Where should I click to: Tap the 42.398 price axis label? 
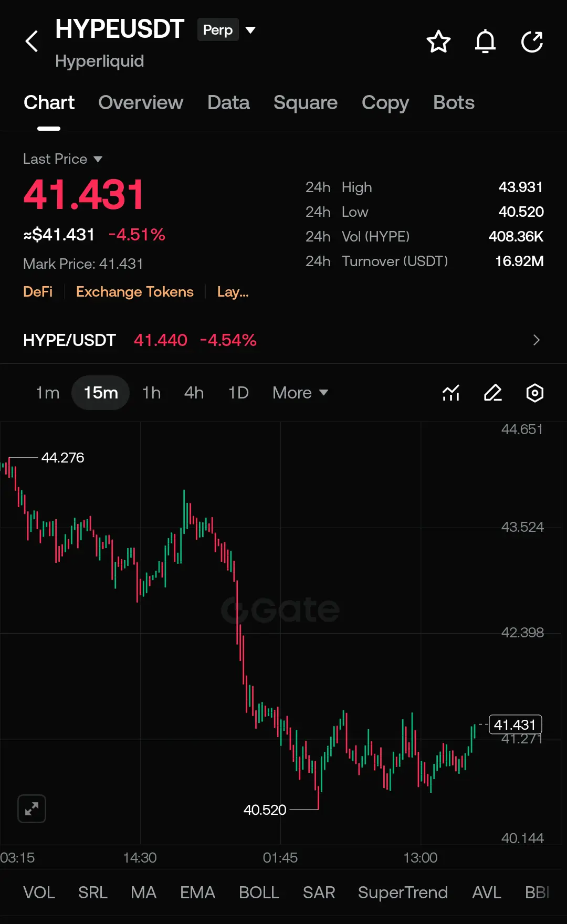[x=522, y=633]
